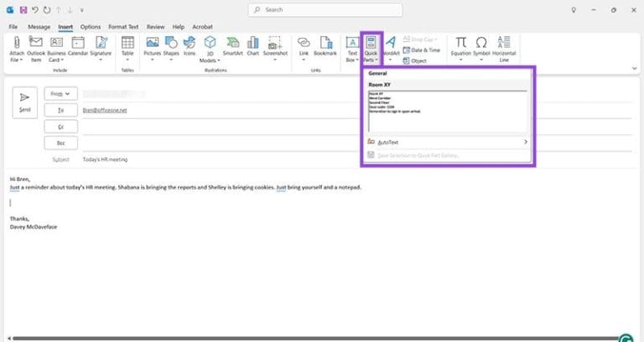Open the Pictures insert tool
Screen dimensions: 644x342
click(x=152, y=43)
